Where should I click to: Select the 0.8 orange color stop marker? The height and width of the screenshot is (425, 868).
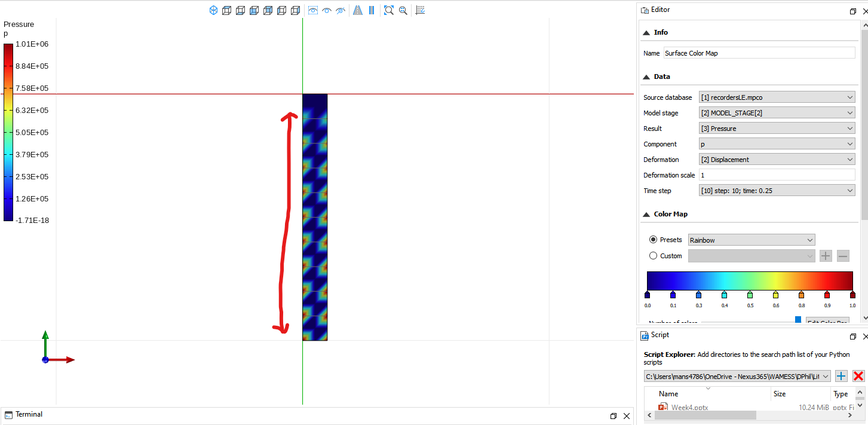click(x=801, y=295)
